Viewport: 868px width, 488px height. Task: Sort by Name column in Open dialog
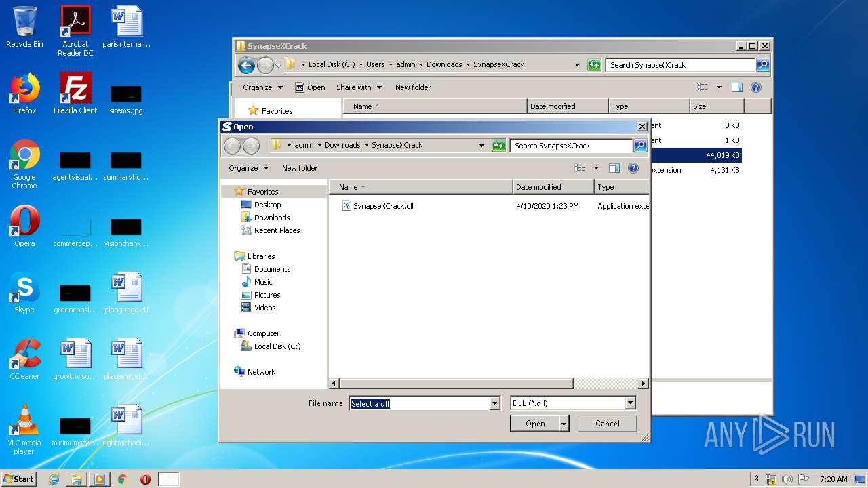click(420, 187)
